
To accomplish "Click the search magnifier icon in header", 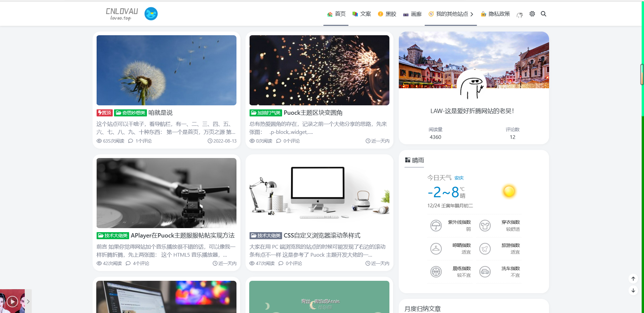I will pos(543,14).
